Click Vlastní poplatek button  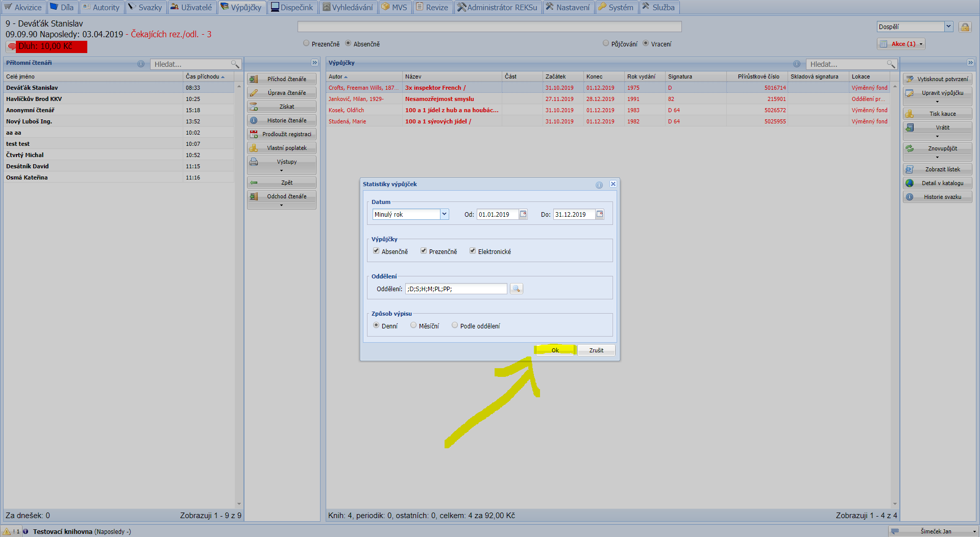coord(282,148)
